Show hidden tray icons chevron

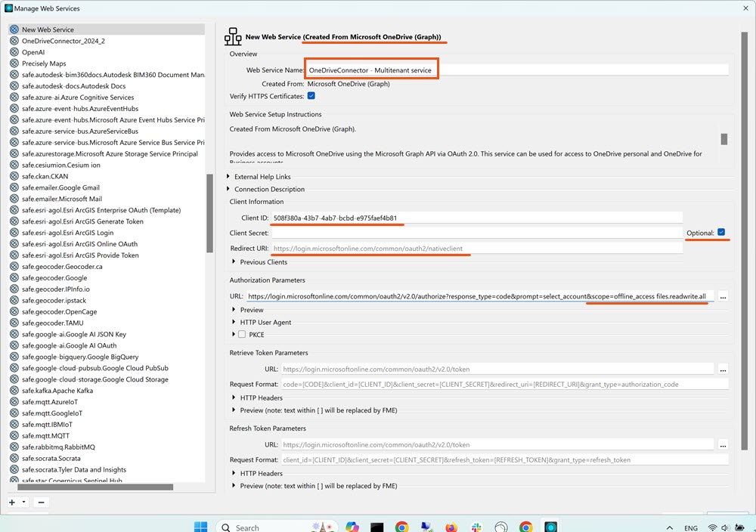tap(670, 528)
